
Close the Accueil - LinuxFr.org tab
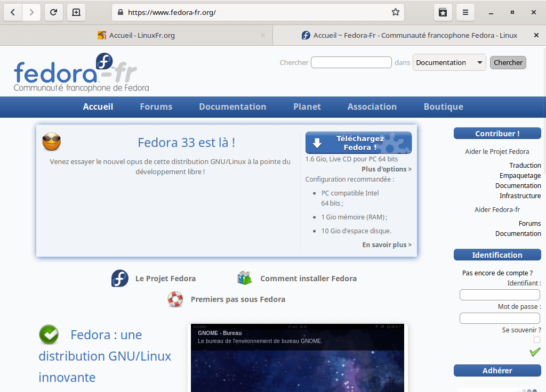(263, 35)
